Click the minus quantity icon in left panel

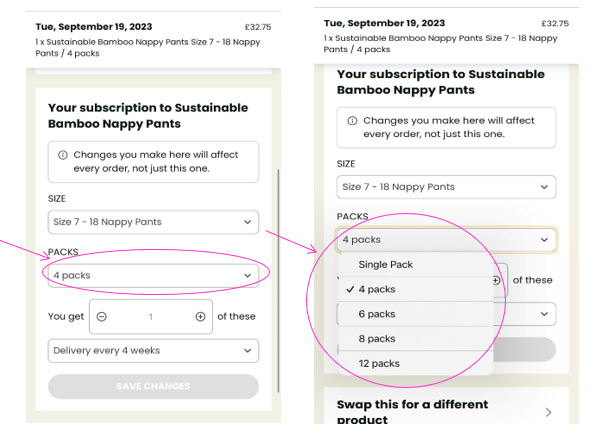[102, 316]
